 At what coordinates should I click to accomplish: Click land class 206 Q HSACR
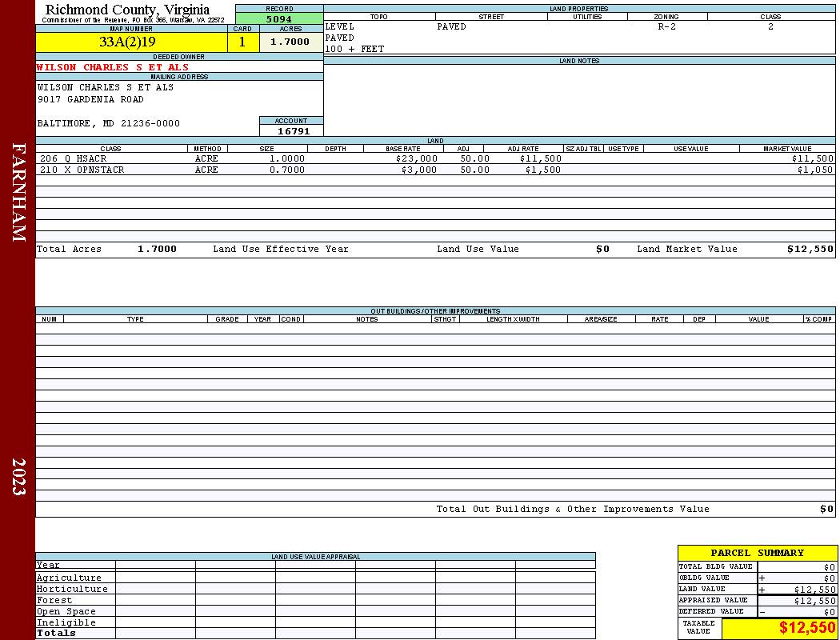74,159
